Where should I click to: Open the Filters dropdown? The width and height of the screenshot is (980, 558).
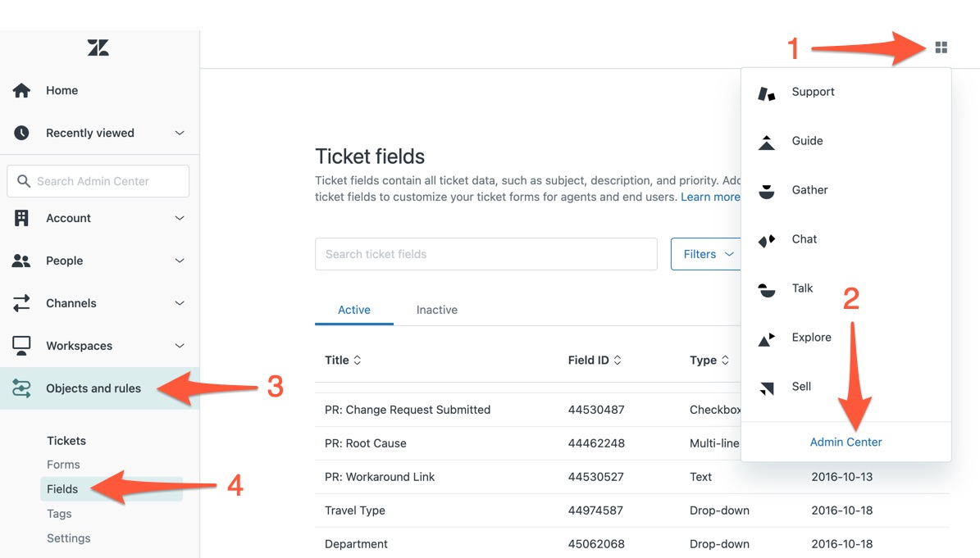(706, 254)
